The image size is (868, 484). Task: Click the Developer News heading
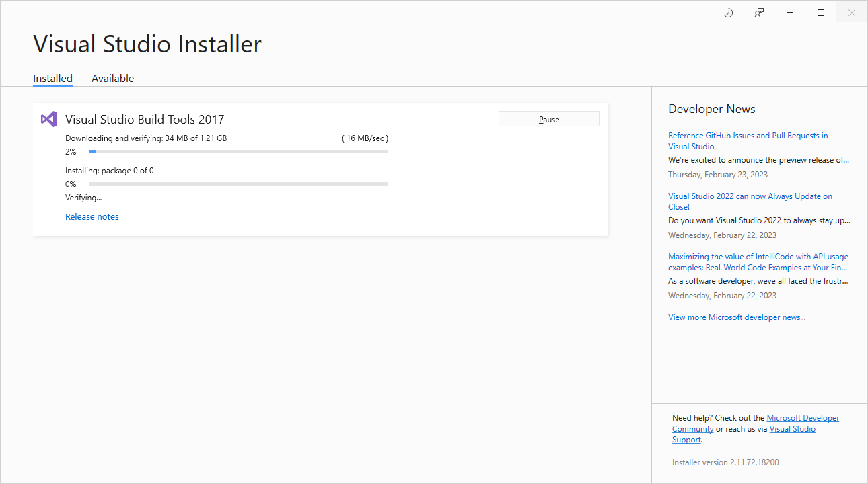pos(712,109)
